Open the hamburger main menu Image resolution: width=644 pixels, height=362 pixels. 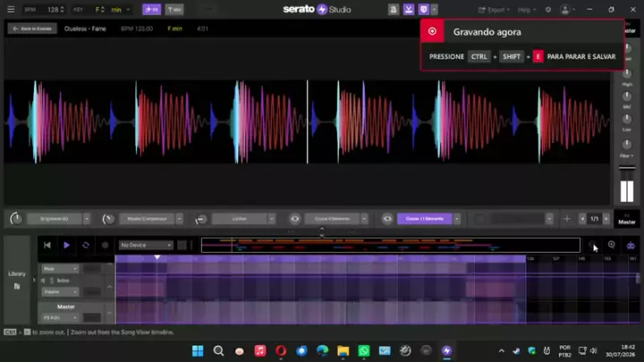(11, 9)
